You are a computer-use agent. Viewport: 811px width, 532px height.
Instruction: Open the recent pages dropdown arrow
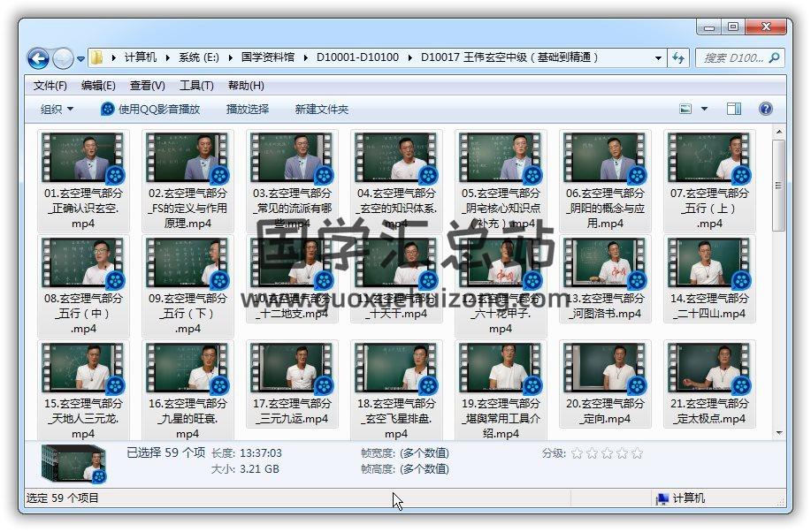point(80,59)
